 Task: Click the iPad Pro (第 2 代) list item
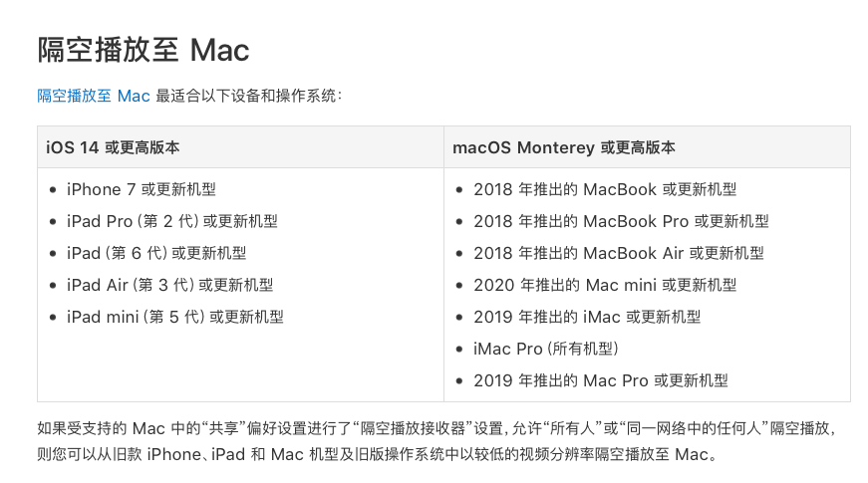click(171, 221)
